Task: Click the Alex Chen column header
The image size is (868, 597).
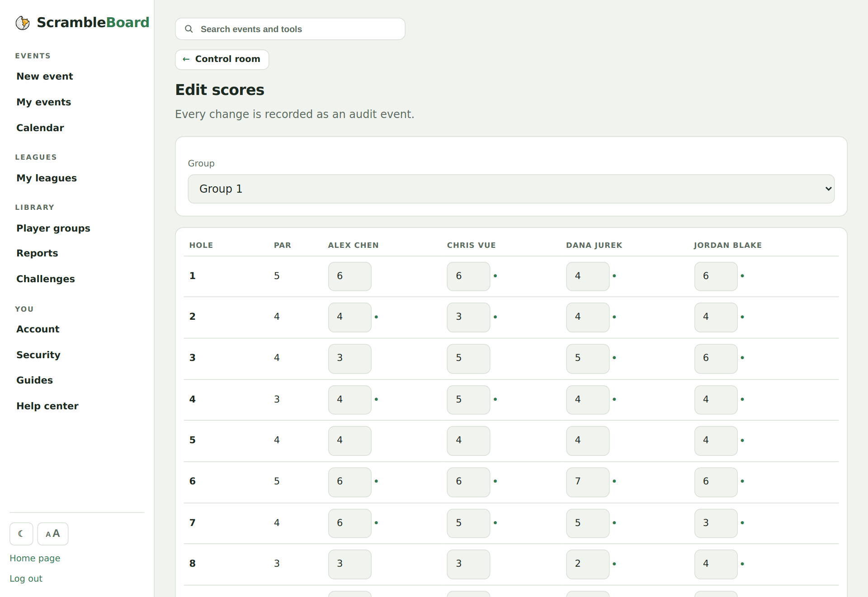Action: [x=353, y=245]
